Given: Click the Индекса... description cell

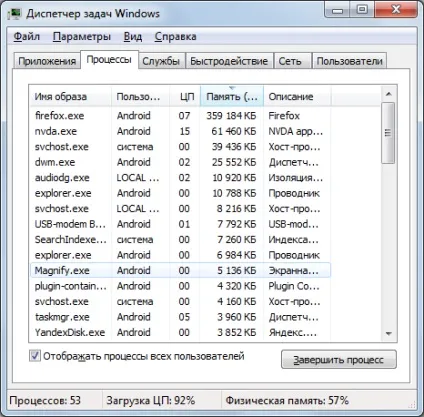Looking at the screenshot, I should pos(294,240).
